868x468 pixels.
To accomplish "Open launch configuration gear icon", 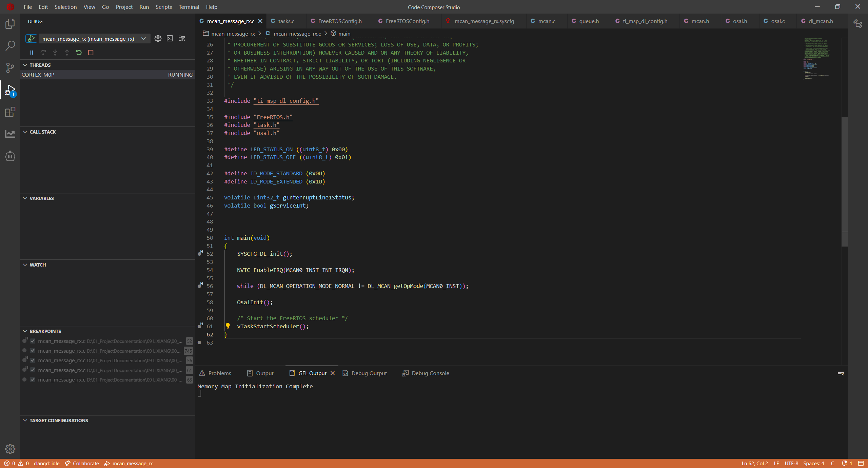I will (158, 39).
